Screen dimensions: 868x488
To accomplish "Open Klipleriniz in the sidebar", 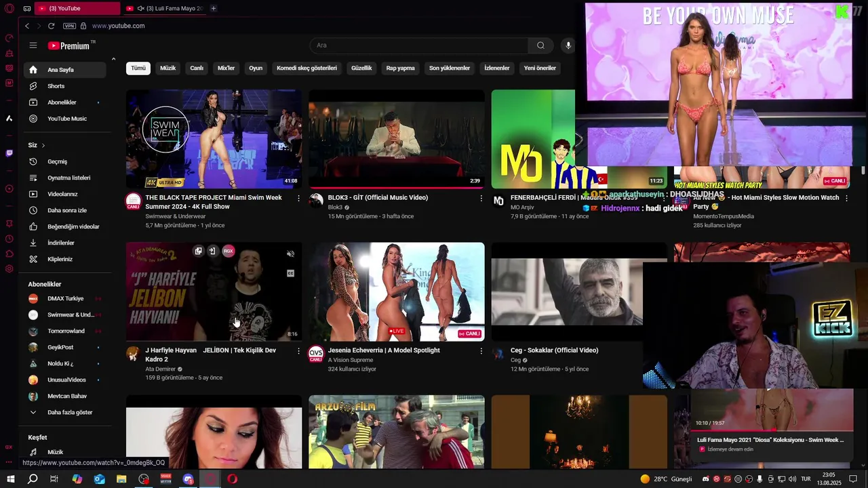I will pyautogui.click(x=65, y=259).
